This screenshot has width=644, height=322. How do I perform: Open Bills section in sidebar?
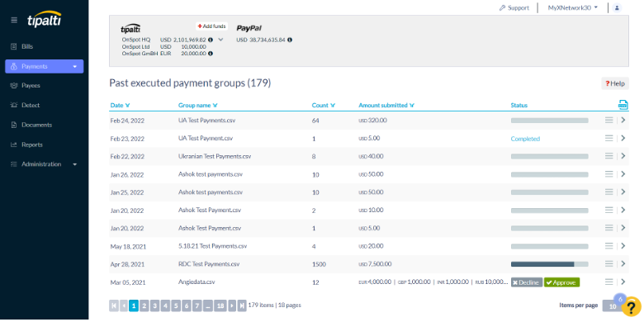[x=27, y=46]
